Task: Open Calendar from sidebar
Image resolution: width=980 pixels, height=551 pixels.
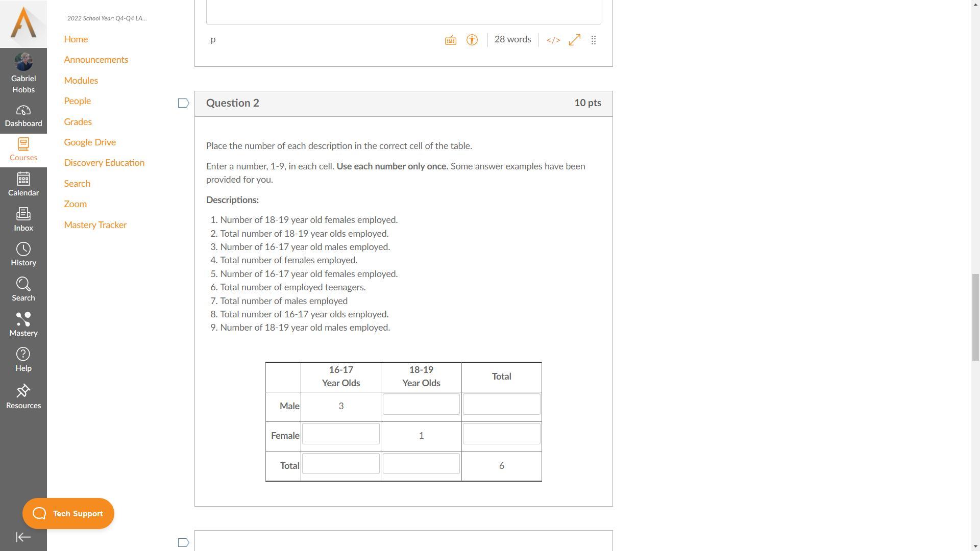Action: pos(23,184)
